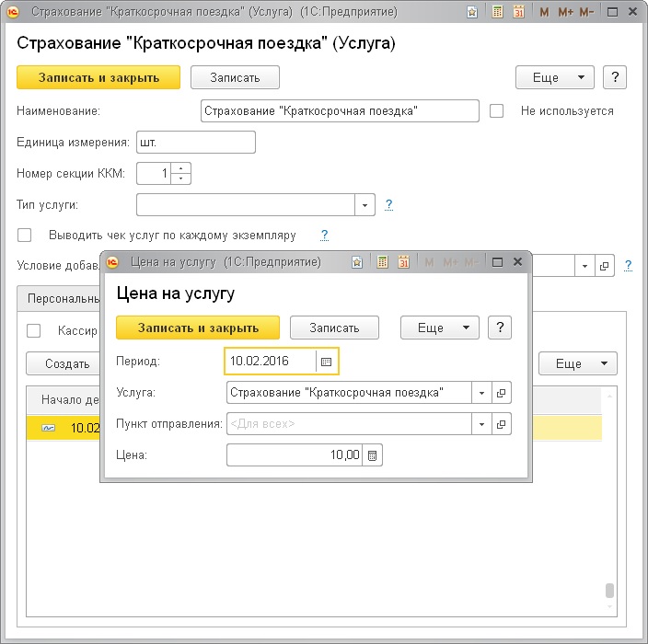Click the M+ memory icon in main title bar

(x=566, y=13)
